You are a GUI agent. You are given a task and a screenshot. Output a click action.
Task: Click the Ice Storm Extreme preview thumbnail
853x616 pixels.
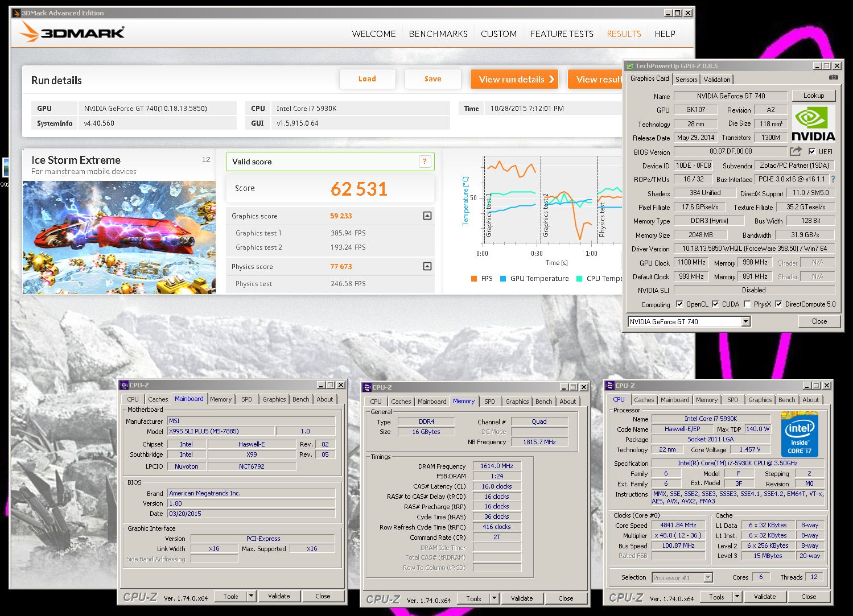point(119,237)
